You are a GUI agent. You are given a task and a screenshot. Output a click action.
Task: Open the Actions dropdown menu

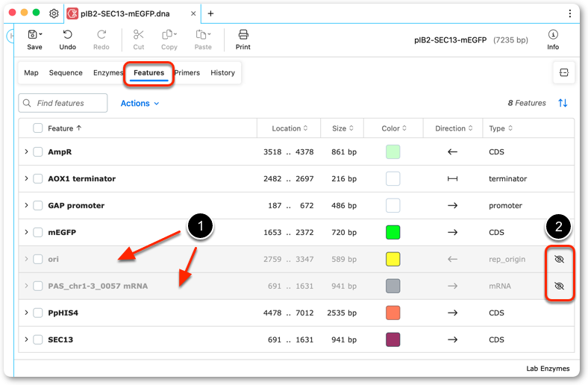140,104
